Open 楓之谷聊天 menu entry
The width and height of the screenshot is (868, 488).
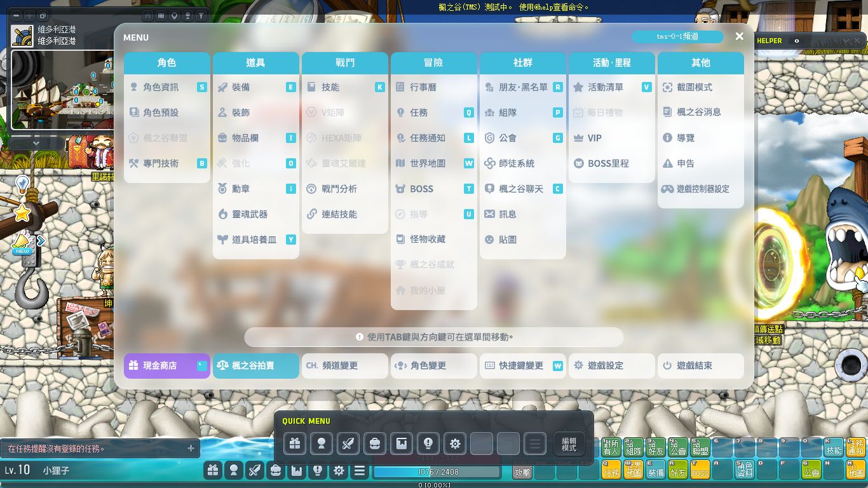(523, 189)
